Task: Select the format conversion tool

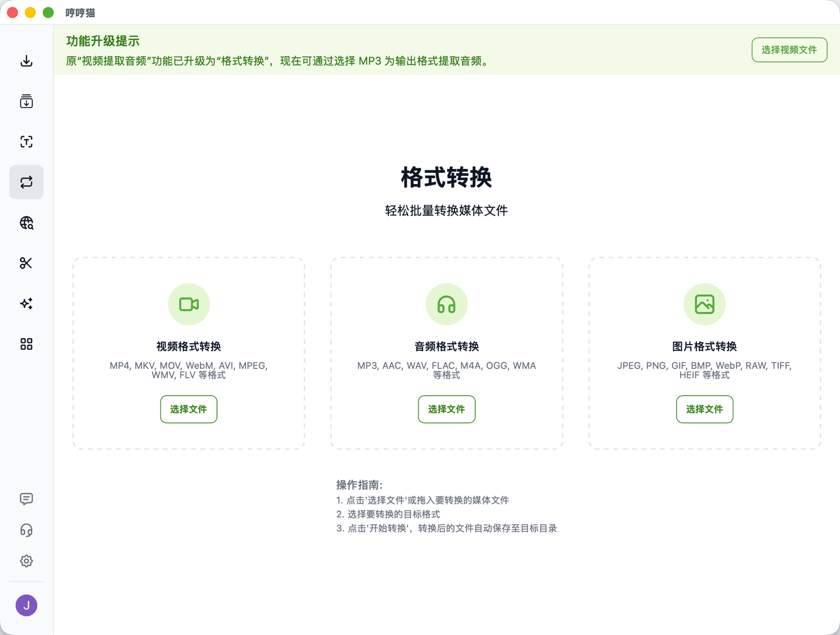Action: click(26, 182)
